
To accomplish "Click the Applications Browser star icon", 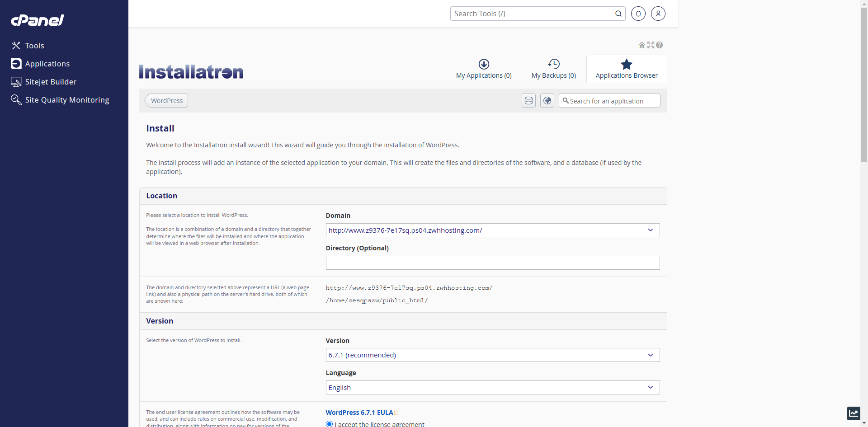I will pyautogui.click(x=627, y=64).
